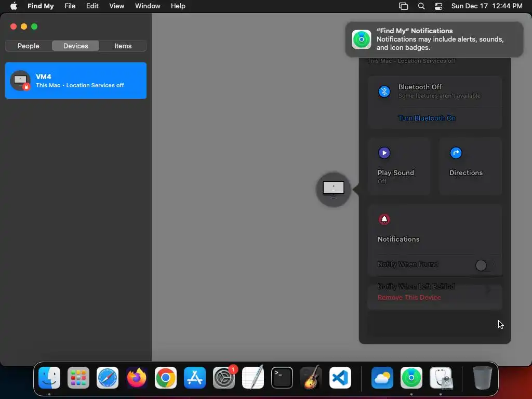
Task: Open System Settings from the Dock
Action: tap(224, 378)
